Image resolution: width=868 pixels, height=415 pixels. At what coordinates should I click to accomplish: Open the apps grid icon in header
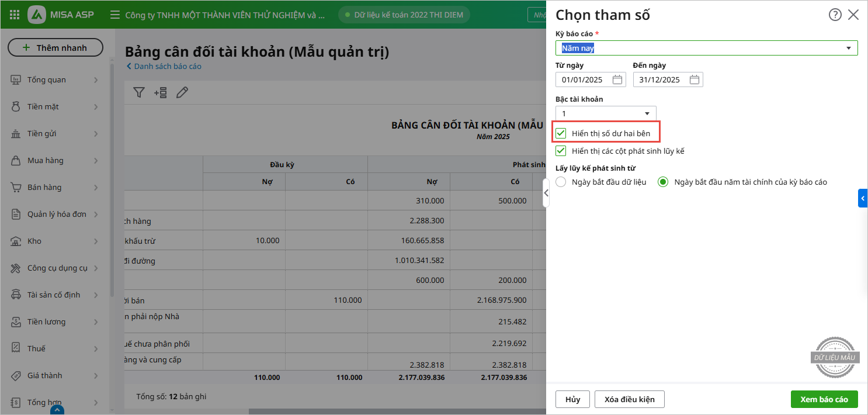click(15, 15)
